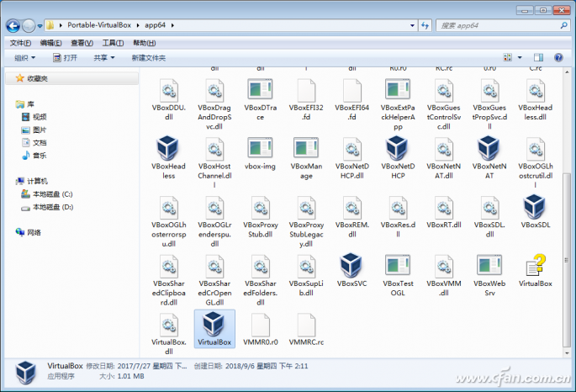Image resolution: width=576 pixels, height=392 pixels.
Task: Select VirtualBox.dll file icon
Action: point(169,326)
